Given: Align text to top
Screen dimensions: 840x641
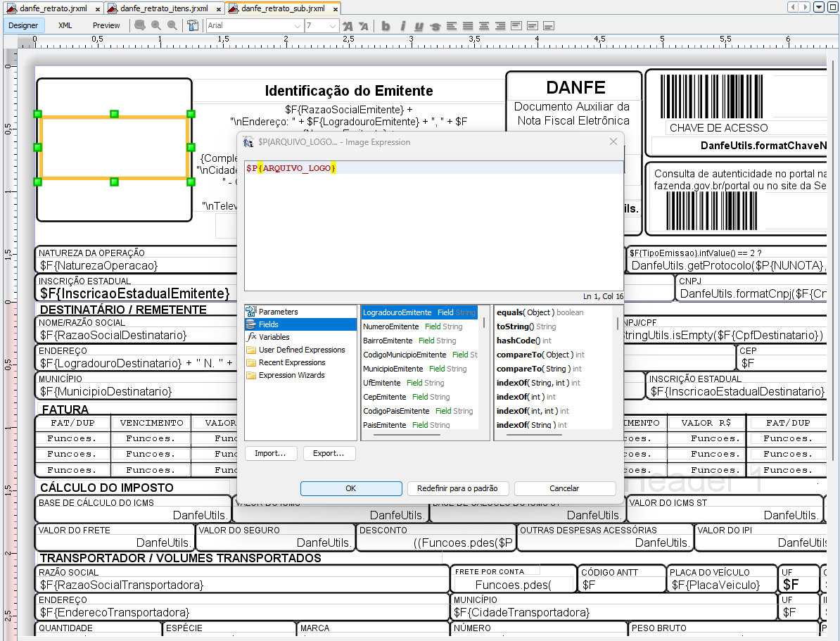Looking at the screenshot, I should click(516, 26).
